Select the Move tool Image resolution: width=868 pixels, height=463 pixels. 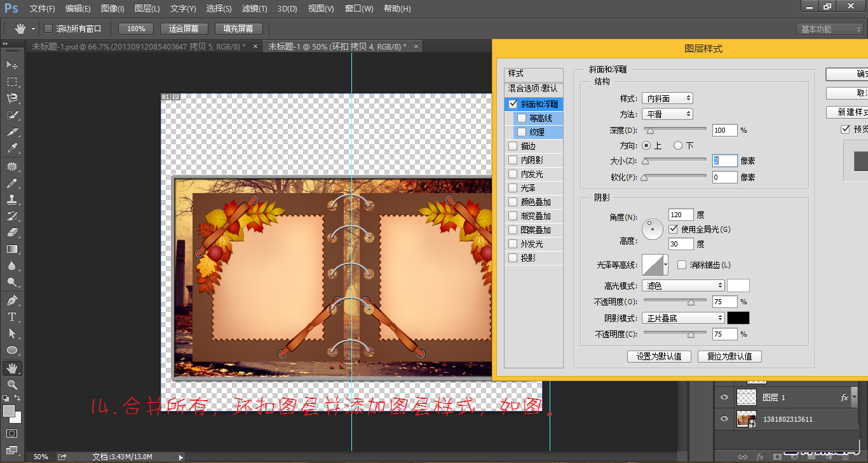tap(12, 65)
